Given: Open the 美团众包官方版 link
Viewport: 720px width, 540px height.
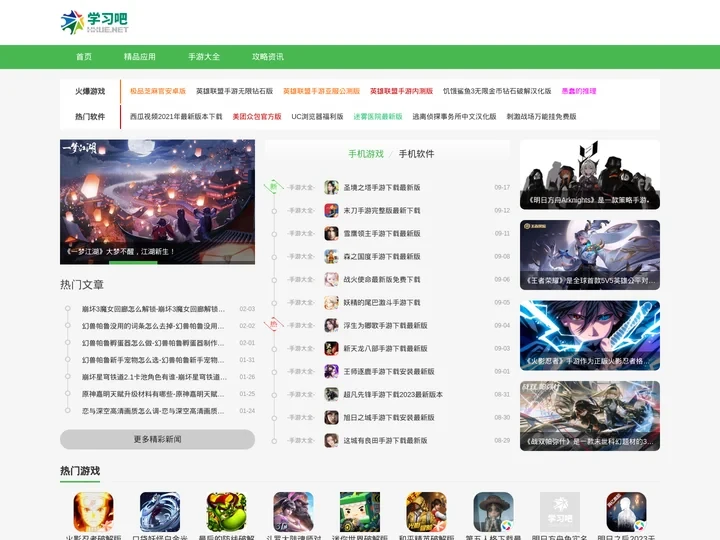Looking at the screenshot, I should tap(257, 116).
